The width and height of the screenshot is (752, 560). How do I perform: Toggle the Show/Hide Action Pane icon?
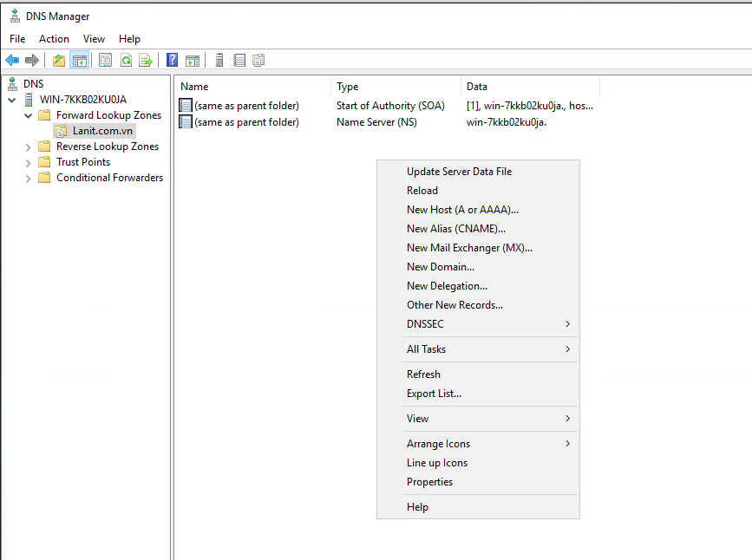tap(193, 61)
